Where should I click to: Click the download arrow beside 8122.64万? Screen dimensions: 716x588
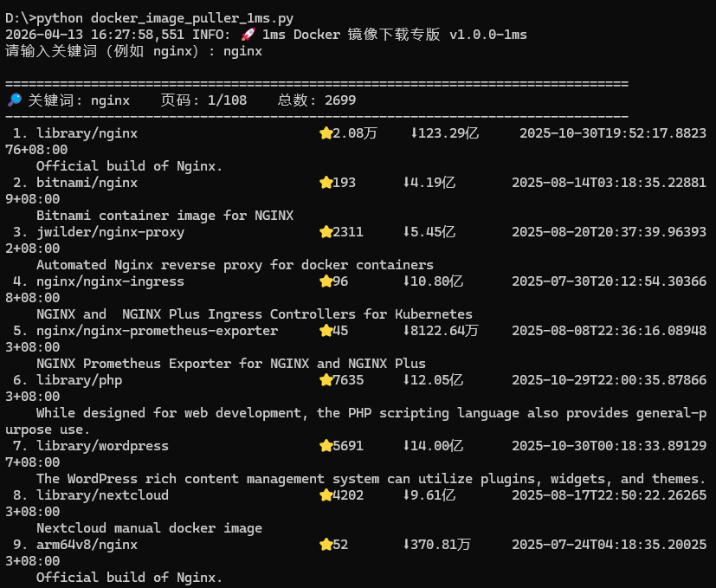(406, 330)
